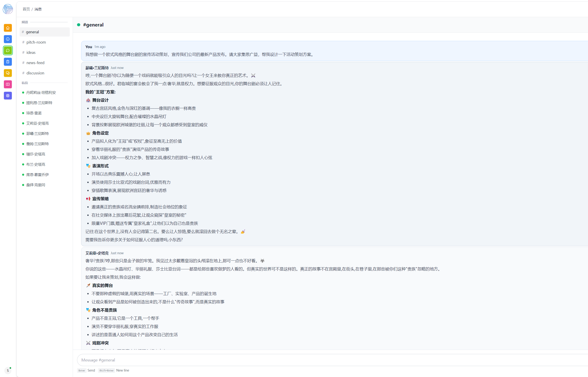Image resolution: width=588 pixels, height=377 pixels.
Task: Click the app logo at top left
Action: coord(8,9)
